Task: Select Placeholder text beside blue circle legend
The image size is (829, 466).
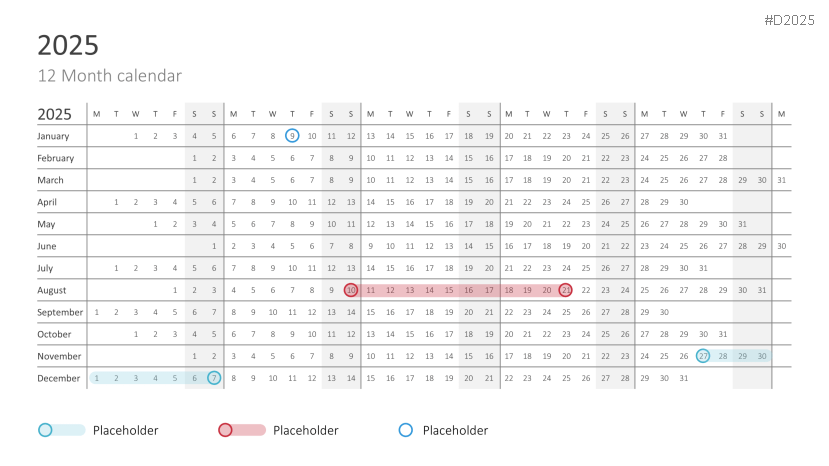Action: 455,430
